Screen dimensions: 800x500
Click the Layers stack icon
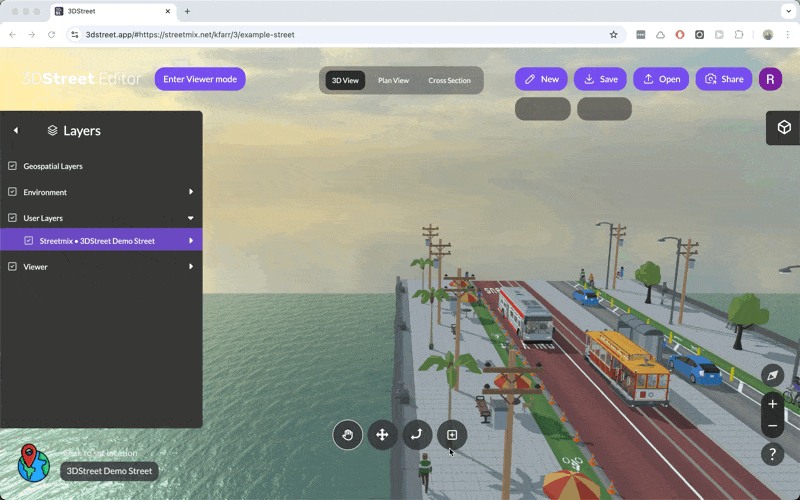[52, 131]
